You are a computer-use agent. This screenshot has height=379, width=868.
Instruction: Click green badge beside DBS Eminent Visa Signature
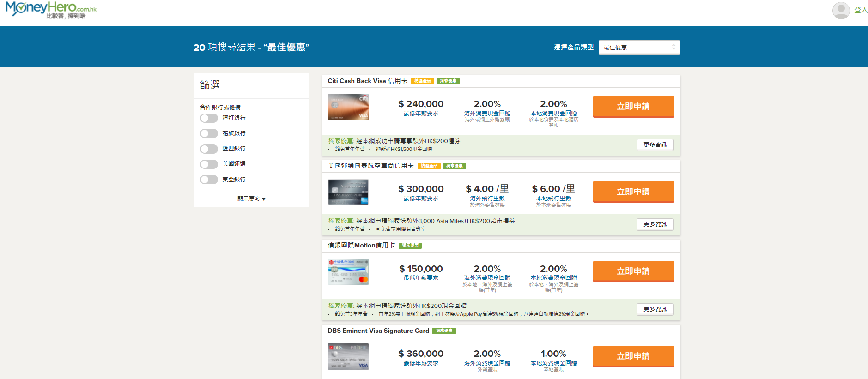[444, 331]
